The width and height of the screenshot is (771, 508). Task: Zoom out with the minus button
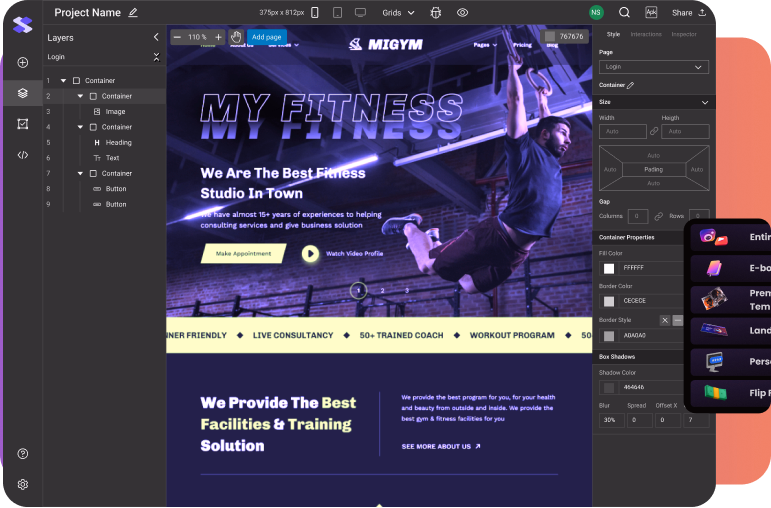[178, 37]
